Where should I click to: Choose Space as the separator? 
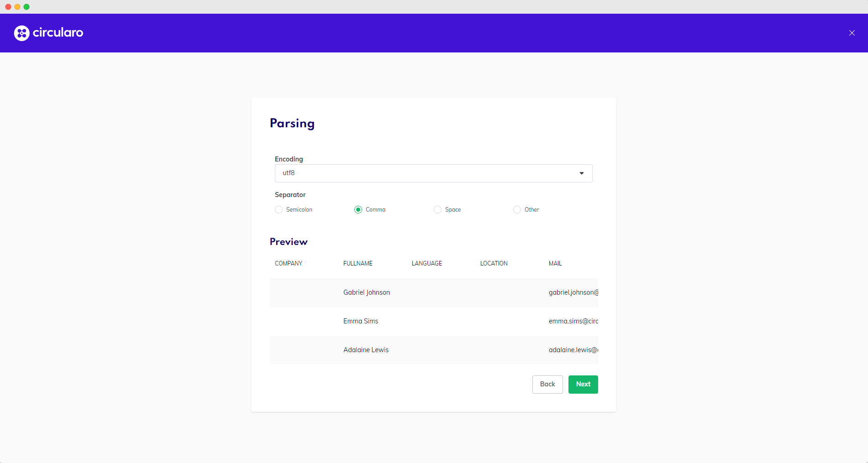point(438,210)
